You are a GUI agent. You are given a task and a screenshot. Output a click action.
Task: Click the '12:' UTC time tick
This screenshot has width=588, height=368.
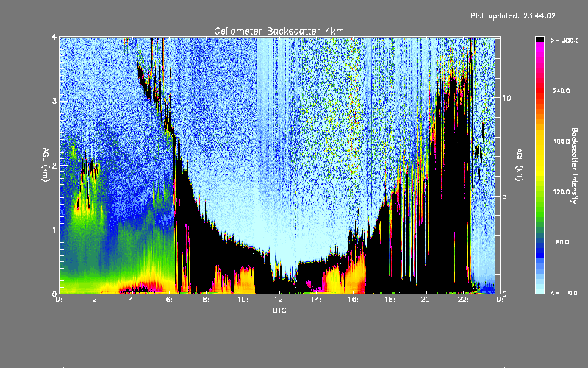point(279,300)
